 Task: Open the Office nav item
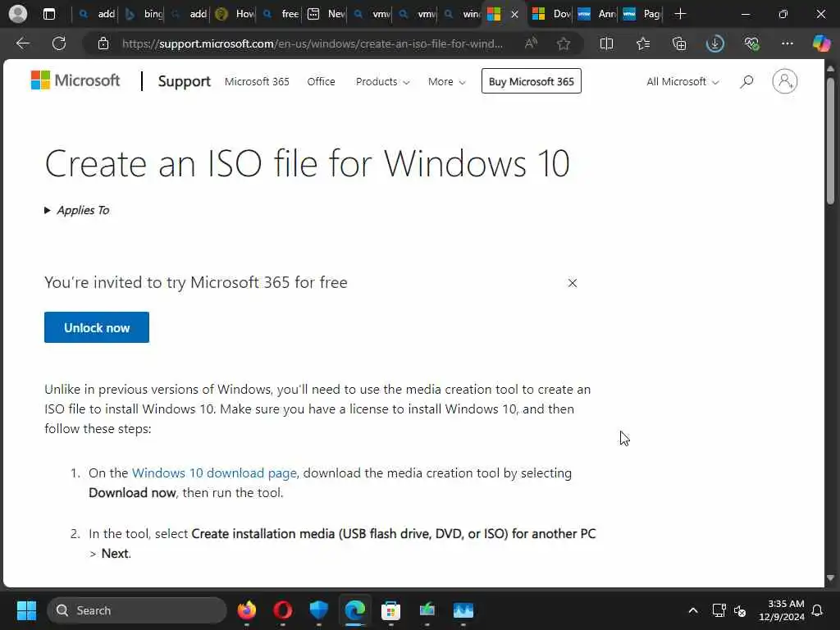pyautogui.click(x=321, y=81)
